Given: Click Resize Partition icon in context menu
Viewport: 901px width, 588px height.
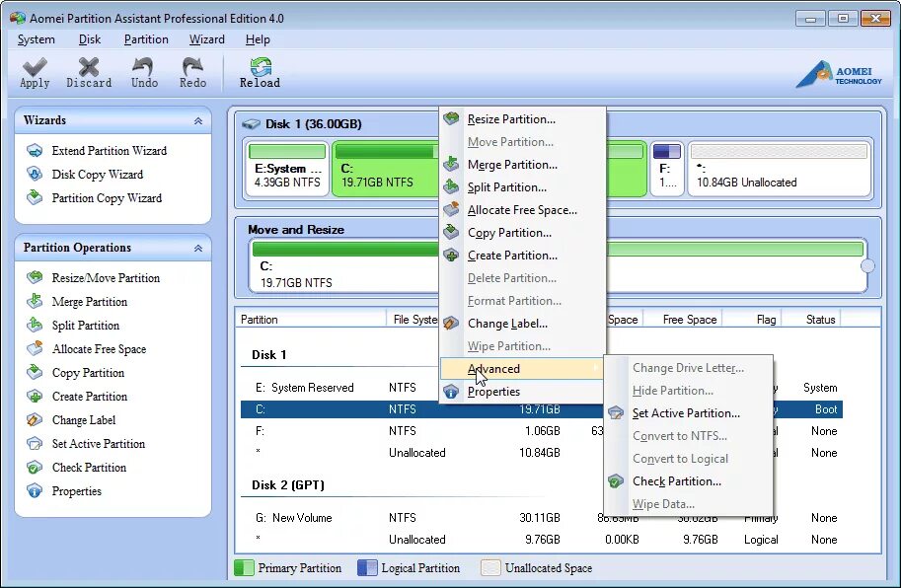Looking at the screenshot, I should coord(452,118).
